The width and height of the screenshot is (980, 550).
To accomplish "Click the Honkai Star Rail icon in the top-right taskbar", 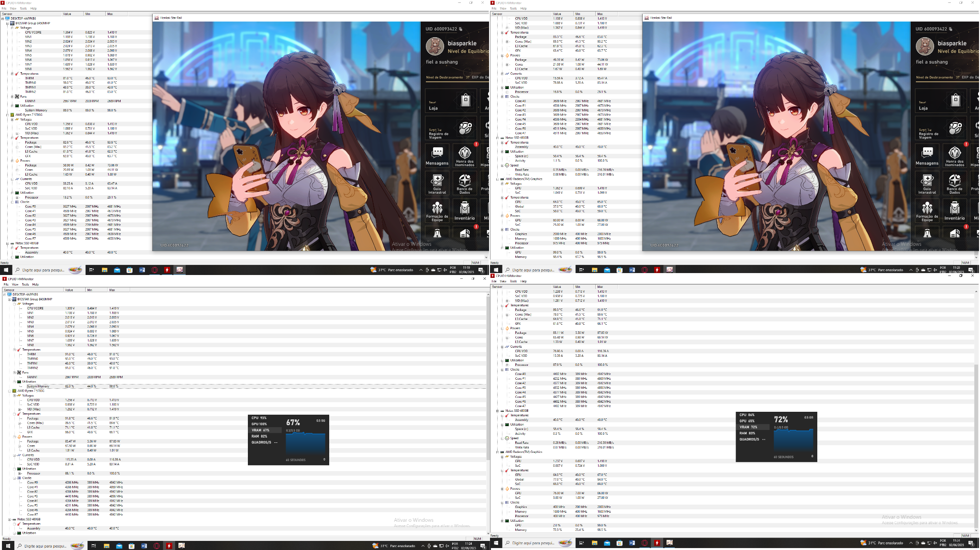I will 669,270.
